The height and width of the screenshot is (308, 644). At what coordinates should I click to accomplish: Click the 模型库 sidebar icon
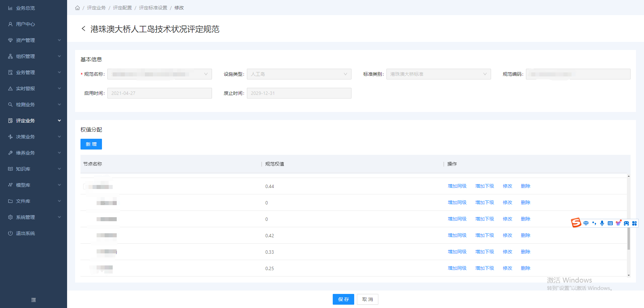10,185
